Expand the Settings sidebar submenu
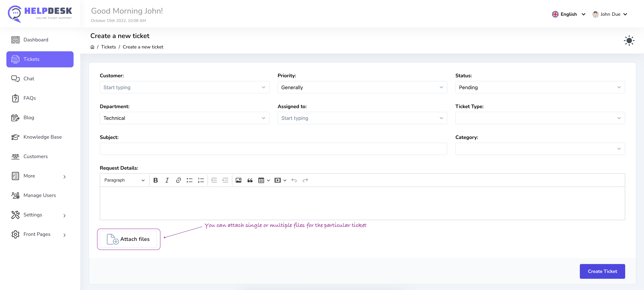 (39, 215)
